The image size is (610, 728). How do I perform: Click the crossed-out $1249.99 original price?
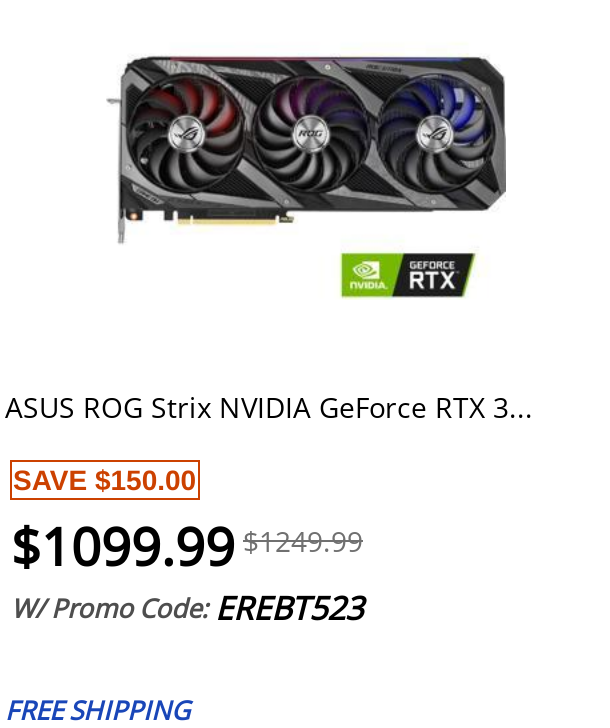(303, 542)
